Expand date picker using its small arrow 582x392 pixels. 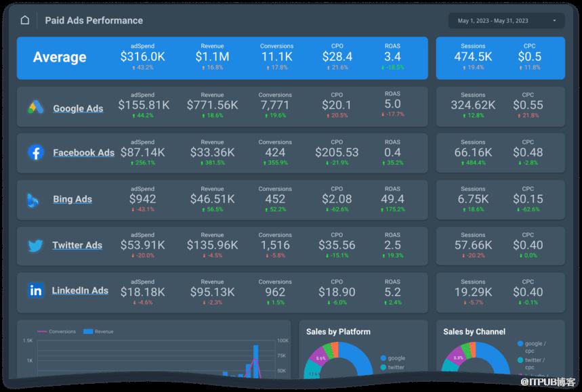click(554, 21)
